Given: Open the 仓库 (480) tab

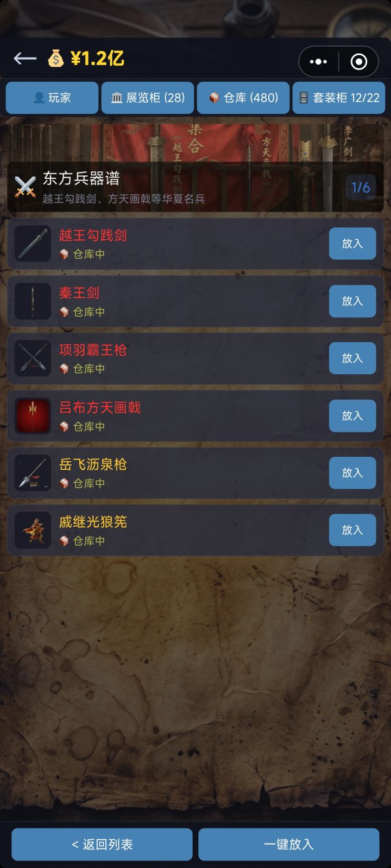Looking at the screenshot, I should [243, 98].
